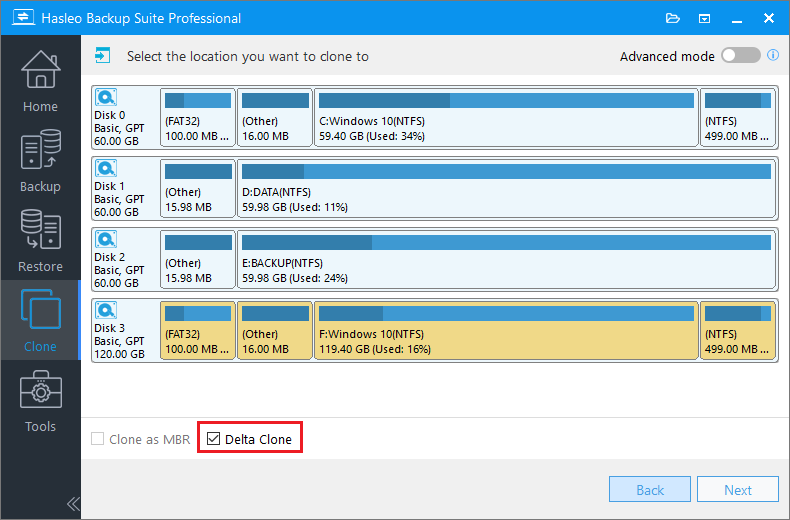Open the Restore section

[x=40, y=240]
